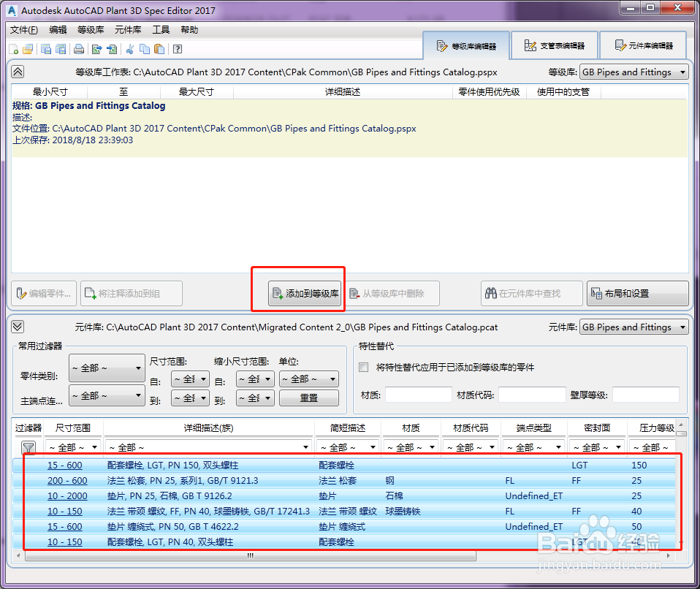Click the Import from Excel icon

tap(112, 49)
